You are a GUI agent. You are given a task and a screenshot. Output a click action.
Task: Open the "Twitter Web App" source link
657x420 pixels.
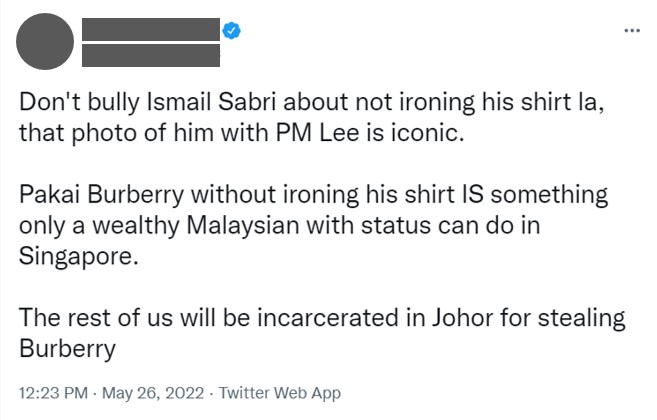click(x=279, y=393)
